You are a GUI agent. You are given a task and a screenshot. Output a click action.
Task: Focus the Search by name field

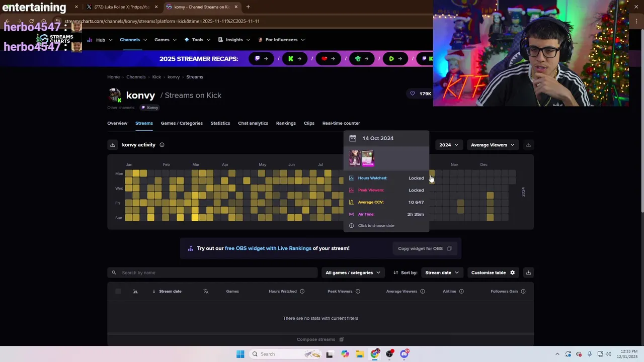pos(212,273)
